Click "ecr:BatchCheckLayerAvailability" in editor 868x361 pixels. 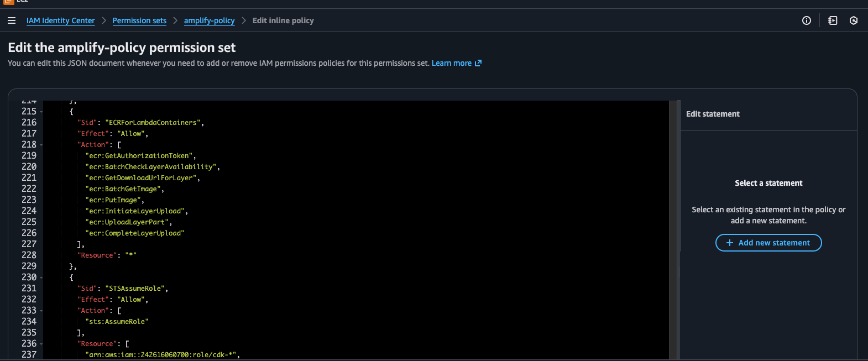click(x=151, y=167)
